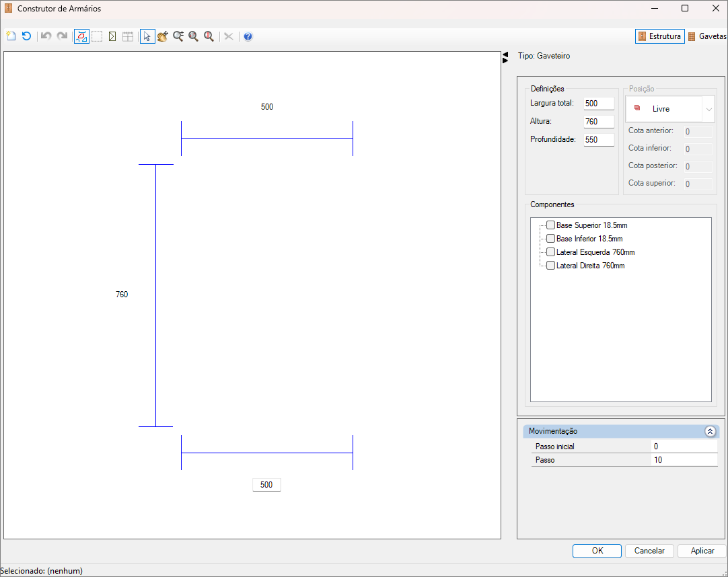This screenshot has width=728, height=577.
Task: Collapse the Movimentação section
Action: click(x=710, y=431)
